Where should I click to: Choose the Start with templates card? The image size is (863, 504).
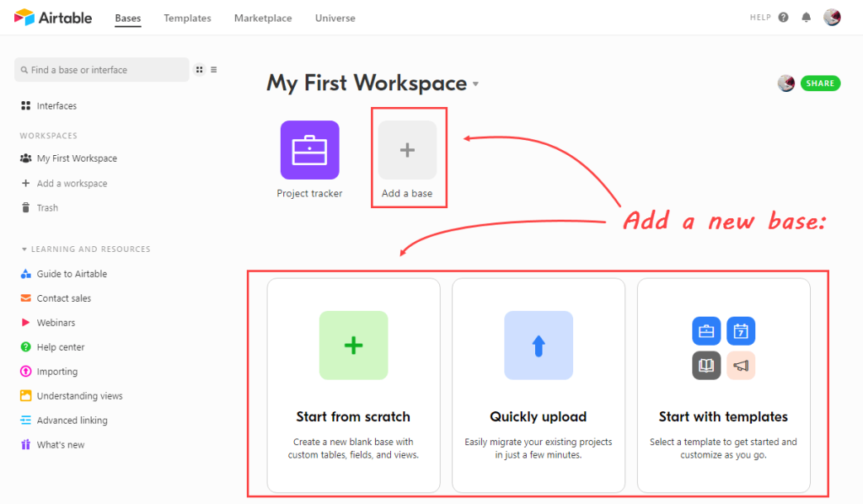[x=723, y=385]
